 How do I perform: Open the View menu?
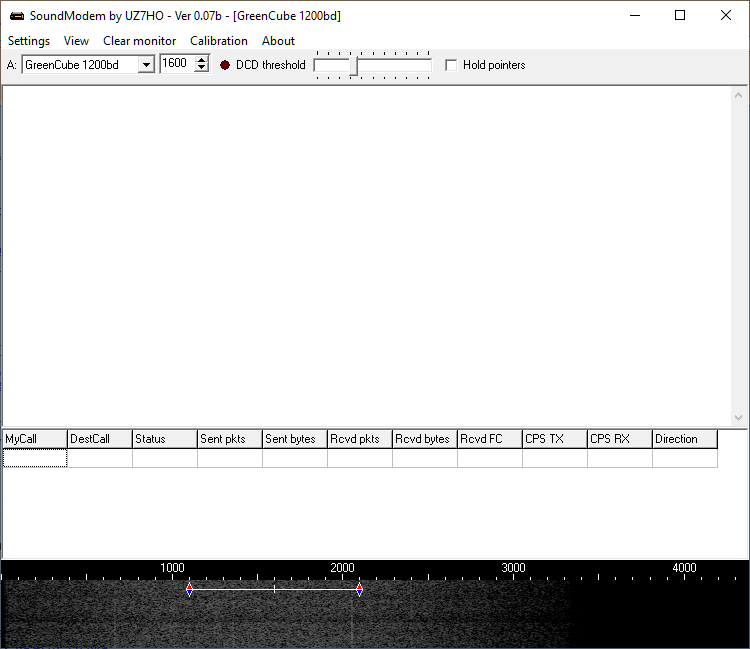click(x=76, y=41)
